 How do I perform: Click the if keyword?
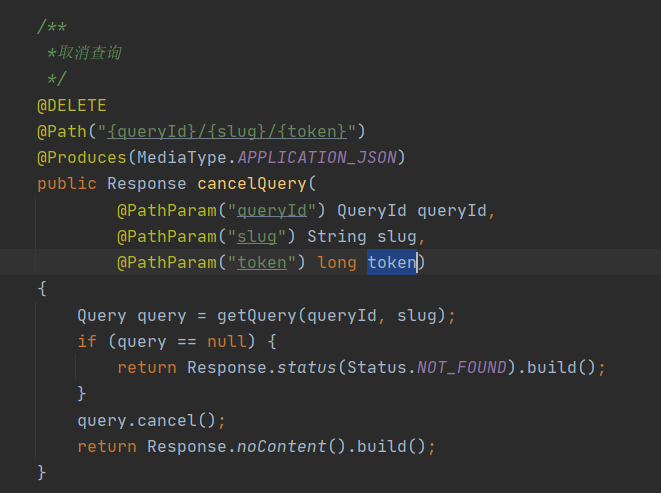point(87,341)
